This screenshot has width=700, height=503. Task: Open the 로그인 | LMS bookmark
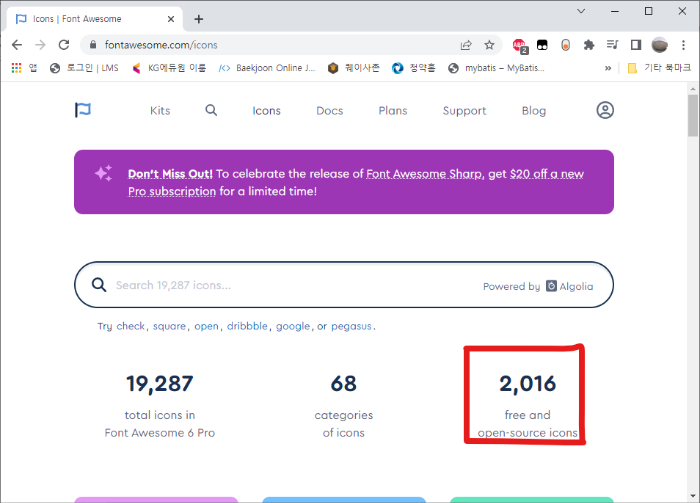(x=84, y=68)
